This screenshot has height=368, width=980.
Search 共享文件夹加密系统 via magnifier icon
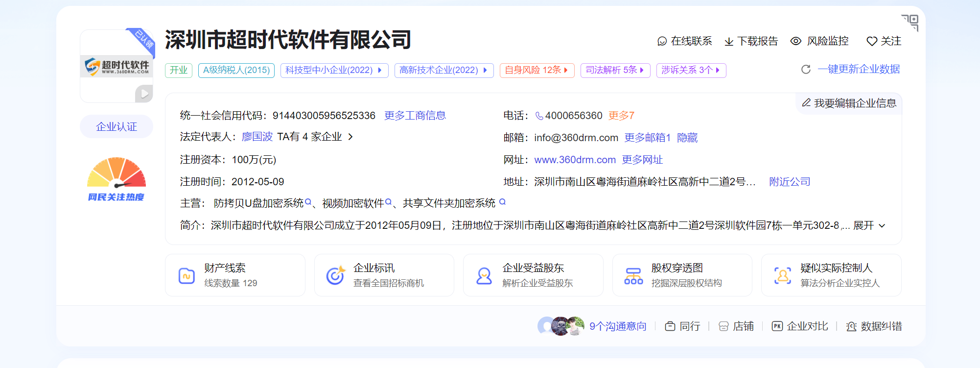[502, 202]
